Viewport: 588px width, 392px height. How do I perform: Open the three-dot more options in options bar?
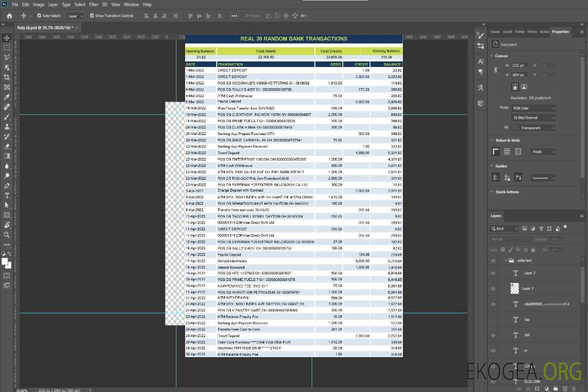point(234,16)
